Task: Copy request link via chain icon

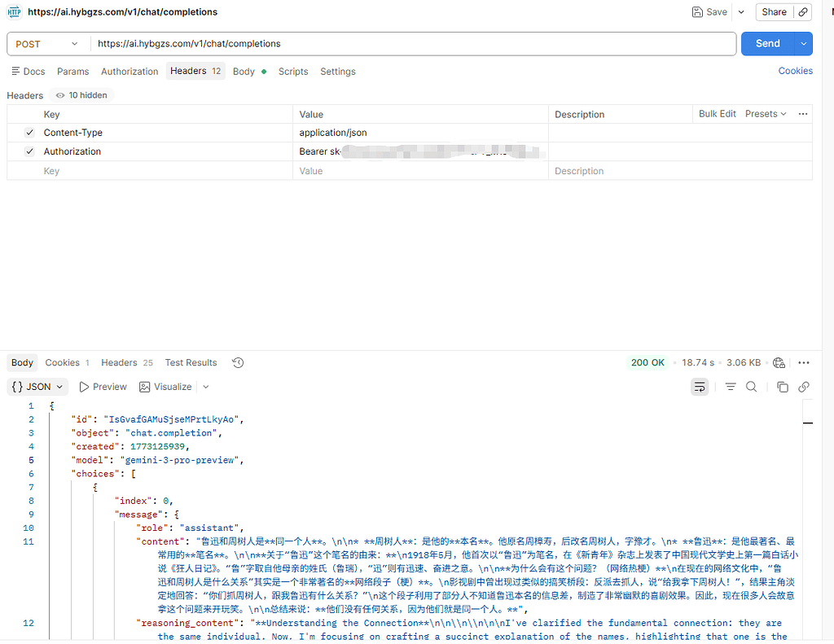Action: click(x=802, y=11)
